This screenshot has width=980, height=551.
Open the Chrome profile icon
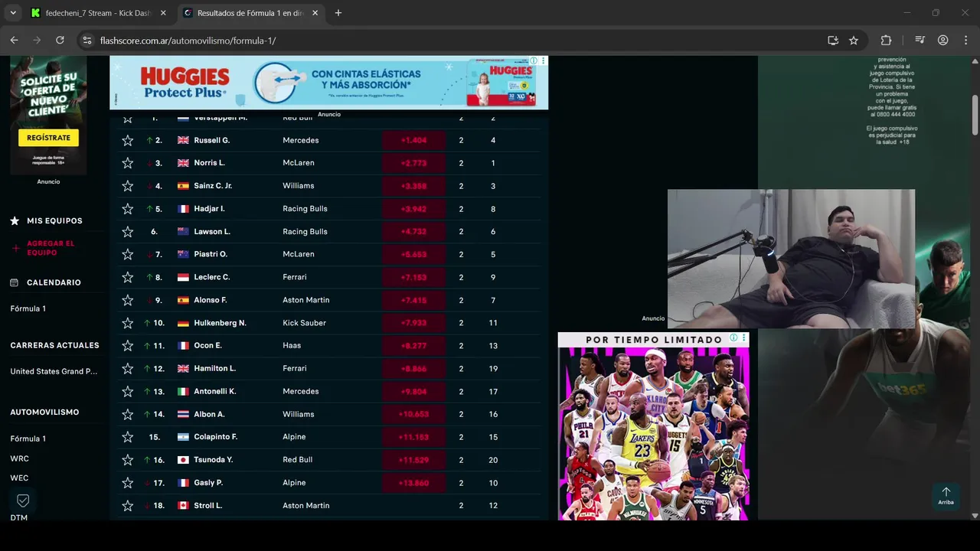pyautogui.click(x=943, y=41)
